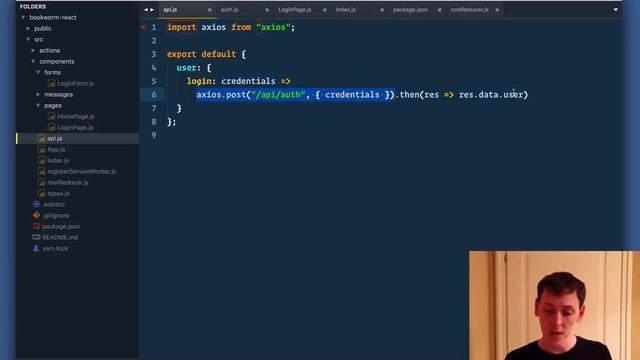
Task: Click the book icon beside README.md
Action: click(36, 237)
